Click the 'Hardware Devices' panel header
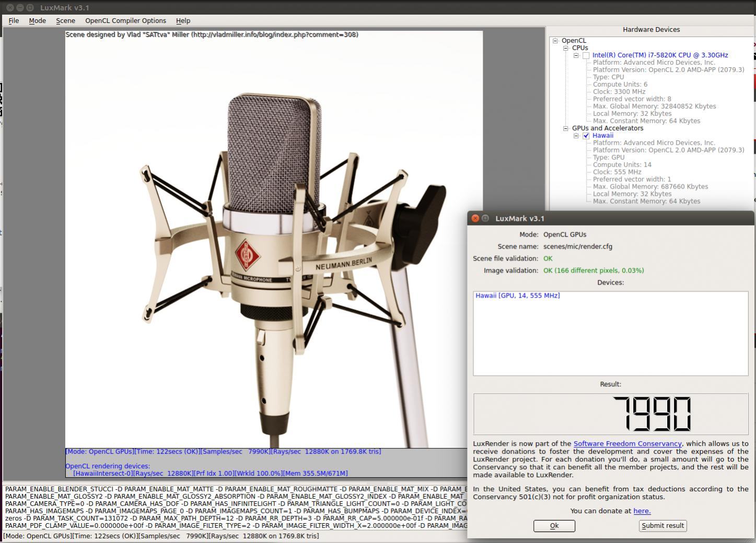This screenshot has height=543, width=756. coord(651,30)
